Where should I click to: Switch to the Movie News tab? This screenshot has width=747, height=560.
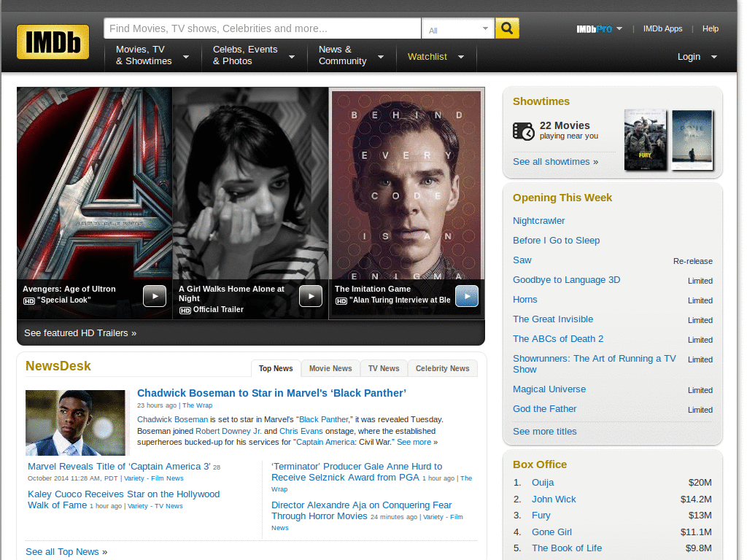330,368
